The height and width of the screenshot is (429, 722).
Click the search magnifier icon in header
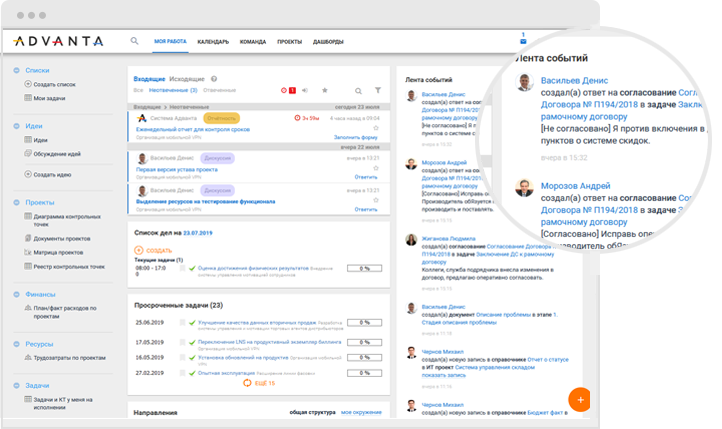click(x=134, y=41)
